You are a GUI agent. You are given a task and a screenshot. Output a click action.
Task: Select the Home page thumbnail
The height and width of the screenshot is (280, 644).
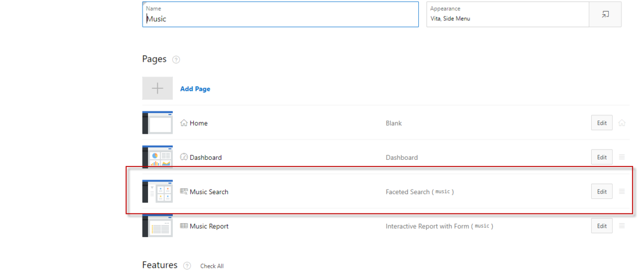pos(157,123)
